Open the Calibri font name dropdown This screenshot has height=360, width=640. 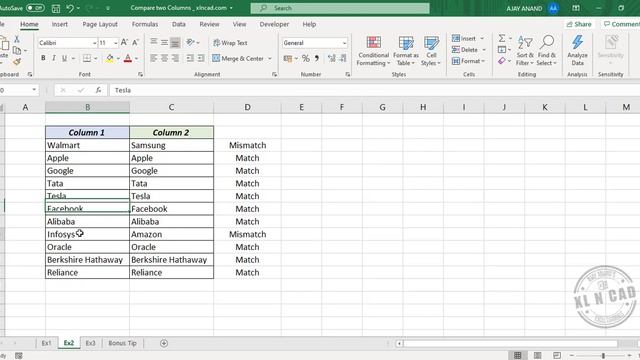pyautogui.click(x=94, y=43)
